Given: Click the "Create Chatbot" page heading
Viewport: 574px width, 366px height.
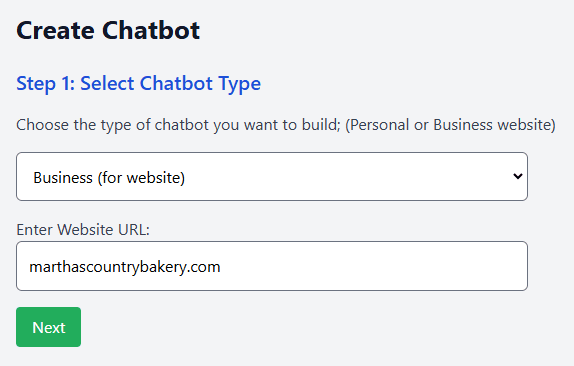Looking at the screenshot, I should pos(108,30).
